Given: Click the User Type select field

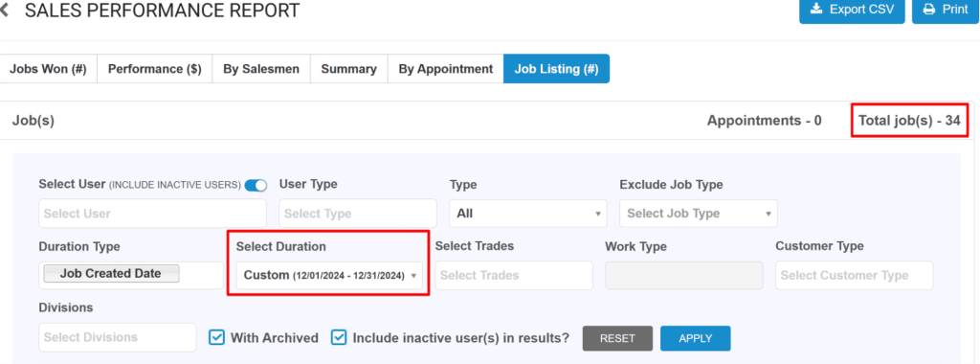Looking at the screenshot, I should 358,214.
